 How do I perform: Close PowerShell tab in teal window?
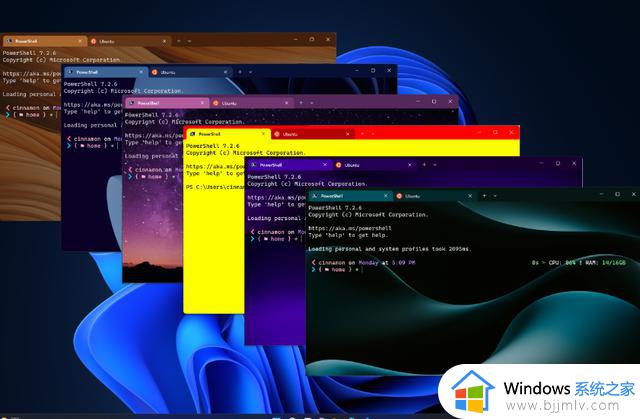[385, 196]
